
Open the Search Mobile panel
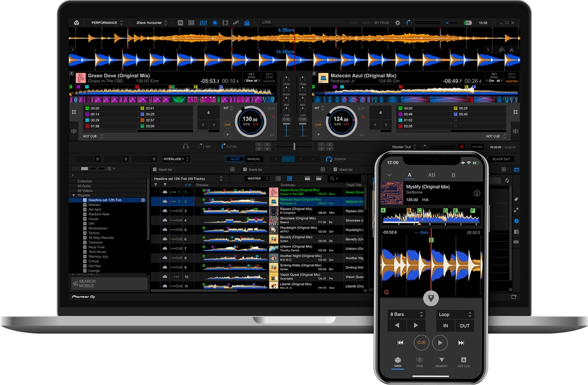[109, 283]
